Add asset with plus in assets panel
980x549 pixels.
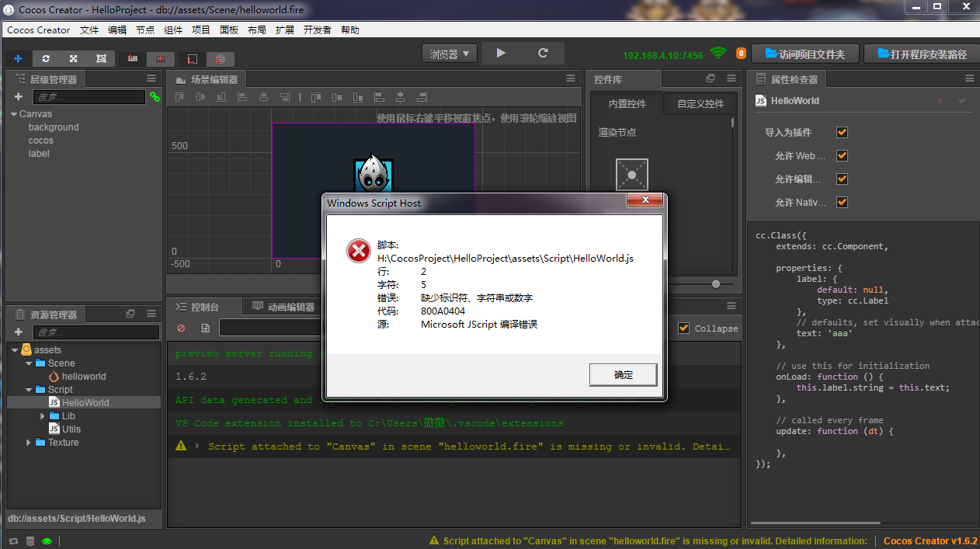[19, 332]
